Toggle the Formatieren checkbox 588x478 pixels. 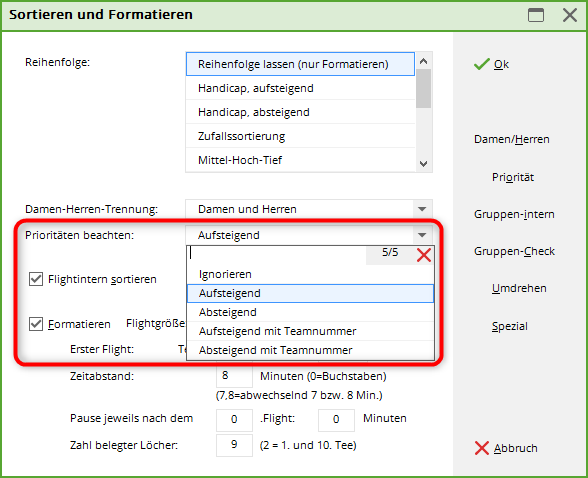click(36, 324)
